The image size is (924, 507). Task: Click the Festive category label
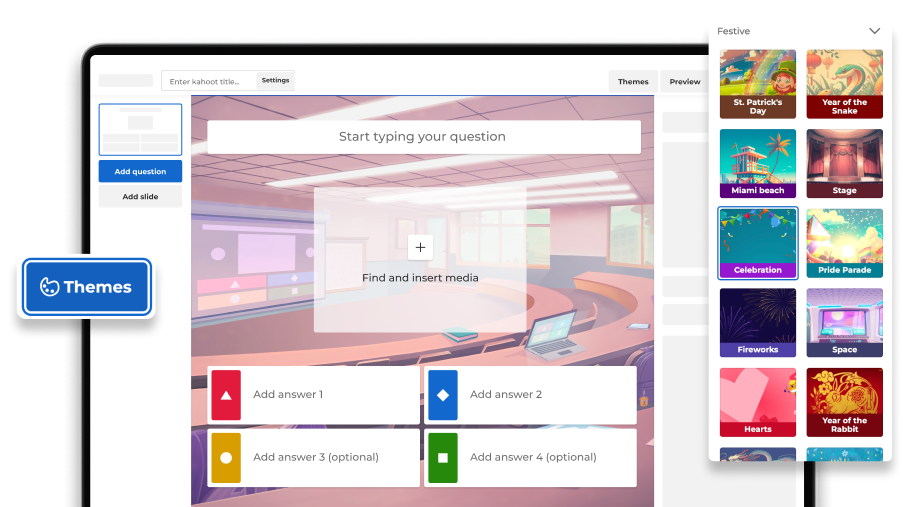click(734, 31)
